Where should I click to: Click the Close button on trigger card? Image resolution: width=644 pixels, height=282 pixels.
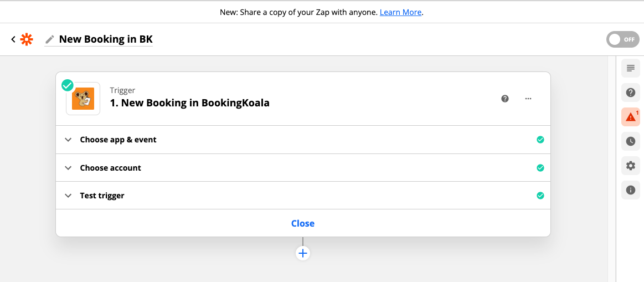pyautogui.click(x=303, y=223)
